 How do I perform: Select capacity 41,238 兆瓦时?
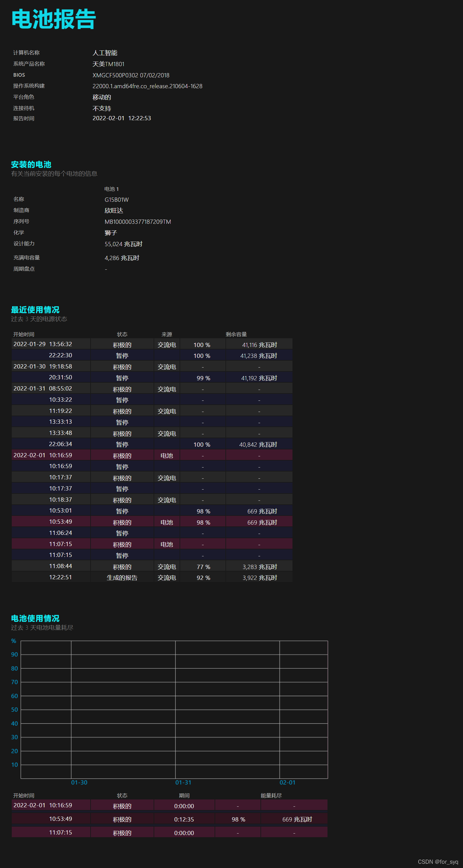(258, 356)
